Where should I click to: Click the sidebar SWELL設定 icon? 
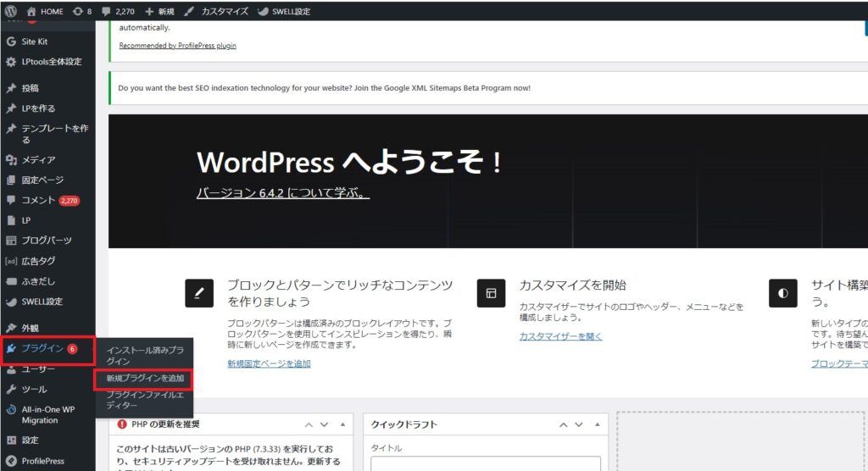point(11,302)
